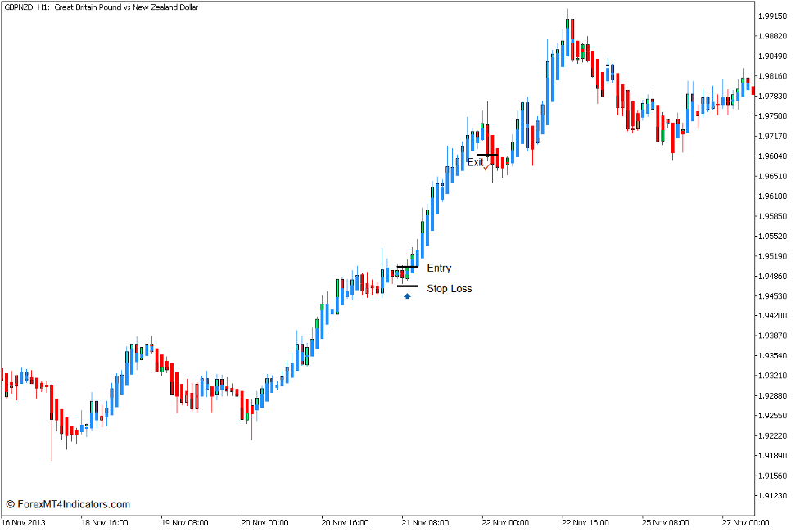Select the Exit text annotation
The height and width of the screenshot is (532, 800).
(476, 163)
